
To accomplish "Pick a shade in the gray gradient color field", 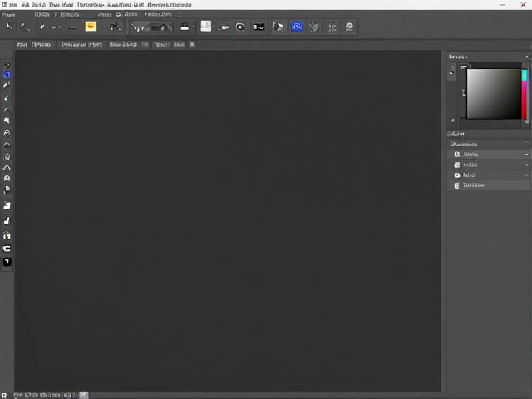I will pos(494,94).
